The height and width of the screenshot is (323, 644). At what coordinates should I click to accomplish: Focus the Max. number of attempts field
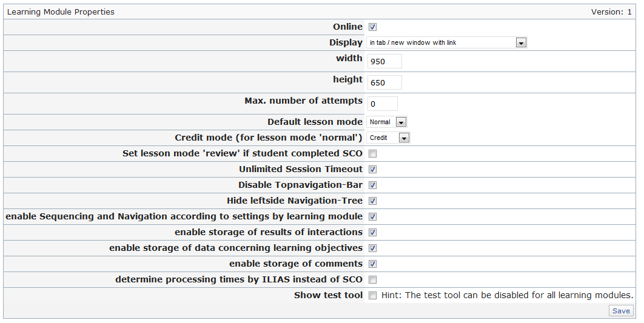382,104
